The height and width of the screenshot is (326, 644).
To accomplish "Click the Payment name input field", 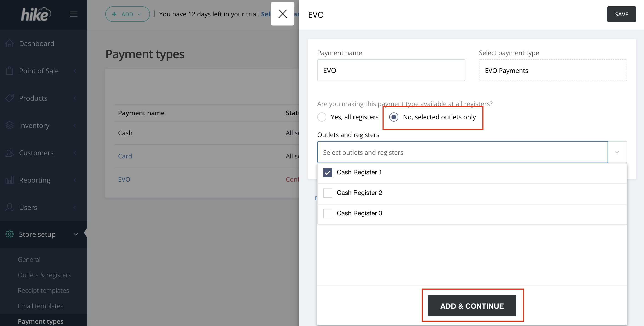I will 391,70.
